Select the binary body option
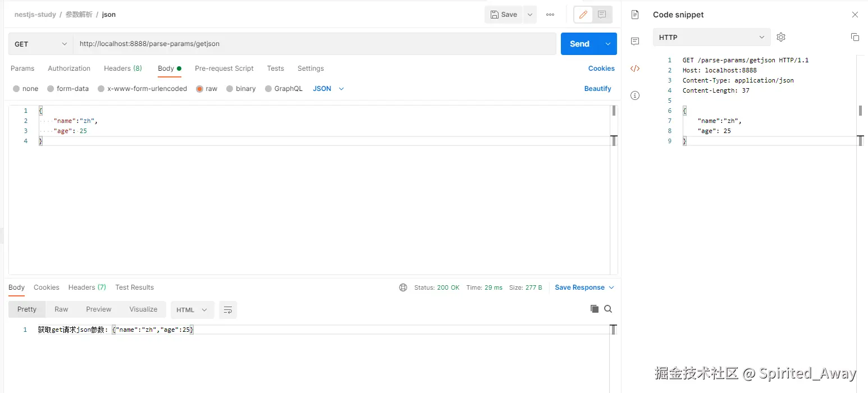 click(241, 89)
